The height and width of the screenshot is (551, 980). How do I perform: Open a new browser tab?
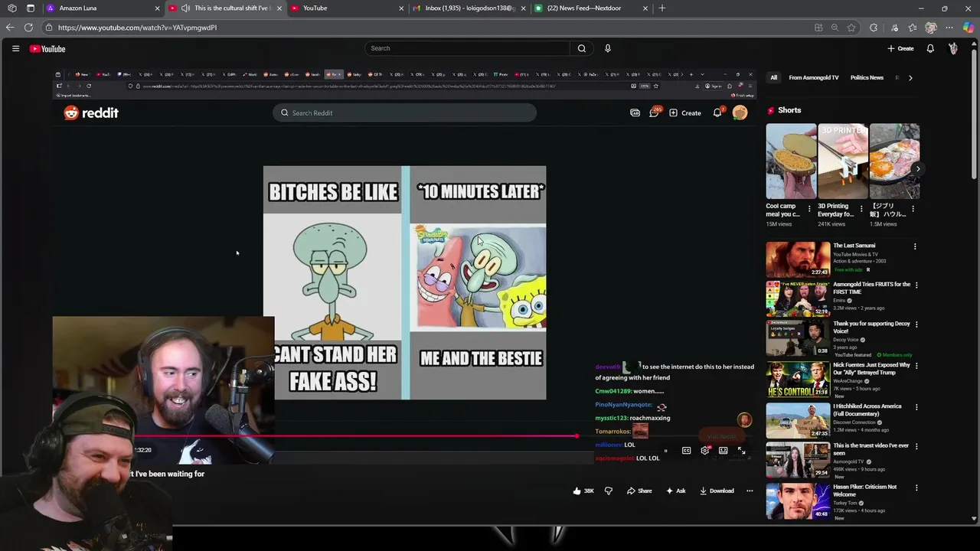click(662, 8)
